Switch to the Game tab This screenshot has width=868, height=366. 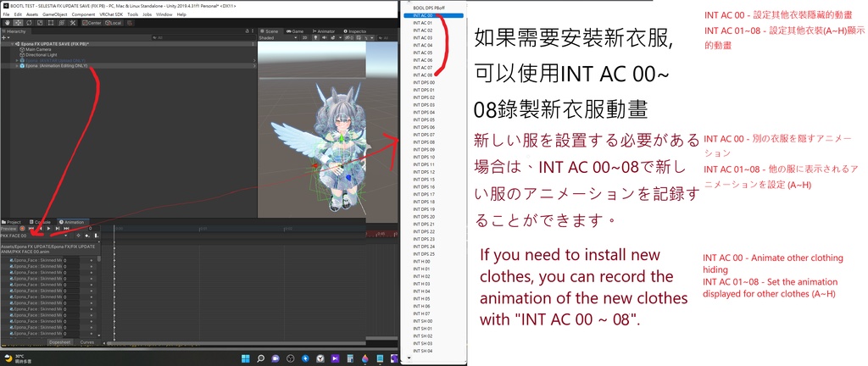pyautogui.click(x=294, y=31)
